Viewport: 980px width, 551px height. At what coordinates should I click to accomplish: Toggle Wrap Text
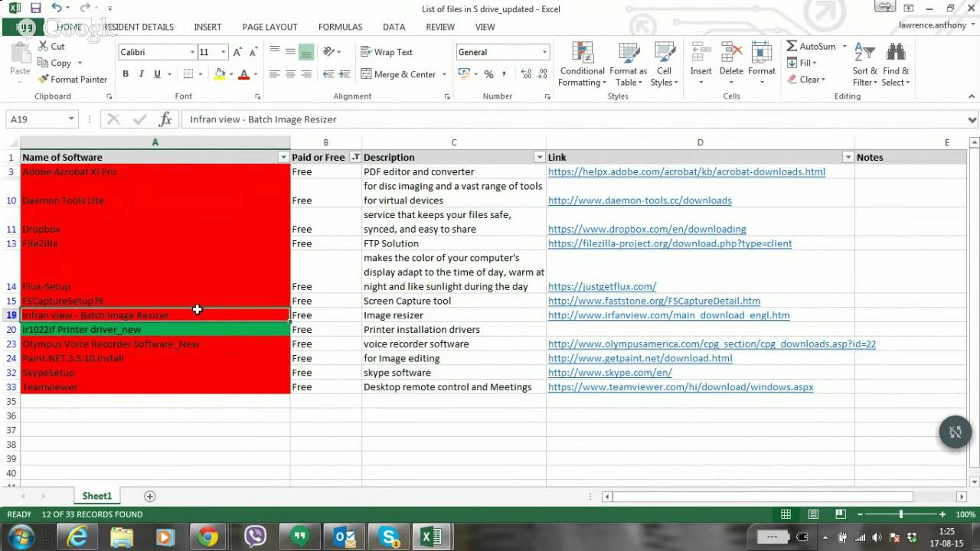(387, 52)
